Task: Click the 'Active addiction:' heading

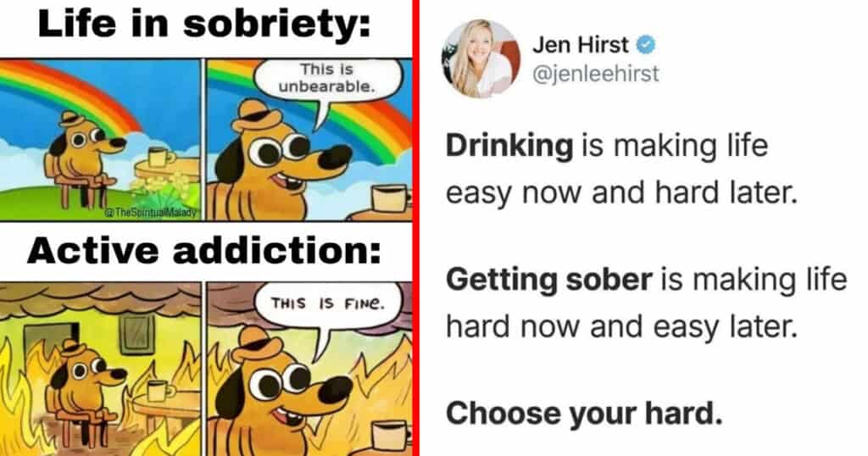Action: 204,251
